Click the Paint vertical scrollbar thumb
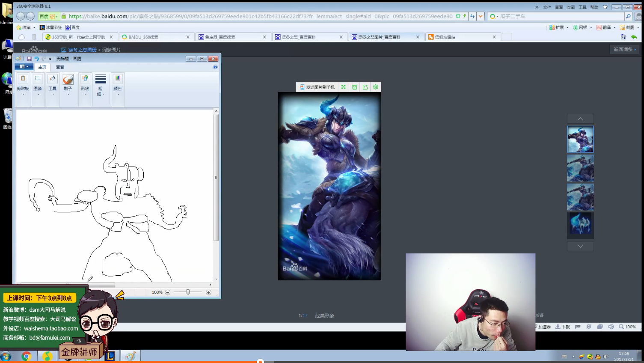The height and width of the screenshot is (363, 644). click(216, 178)
